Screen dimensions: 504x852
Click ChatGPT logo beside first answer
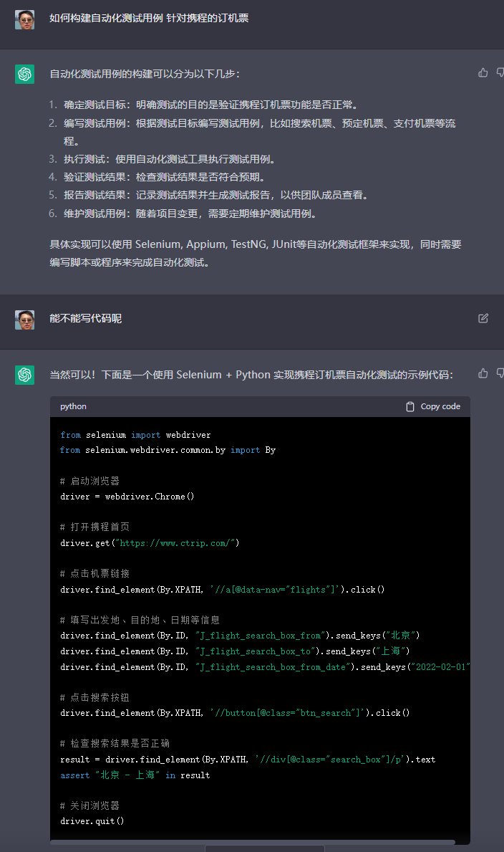coord(24,75)
